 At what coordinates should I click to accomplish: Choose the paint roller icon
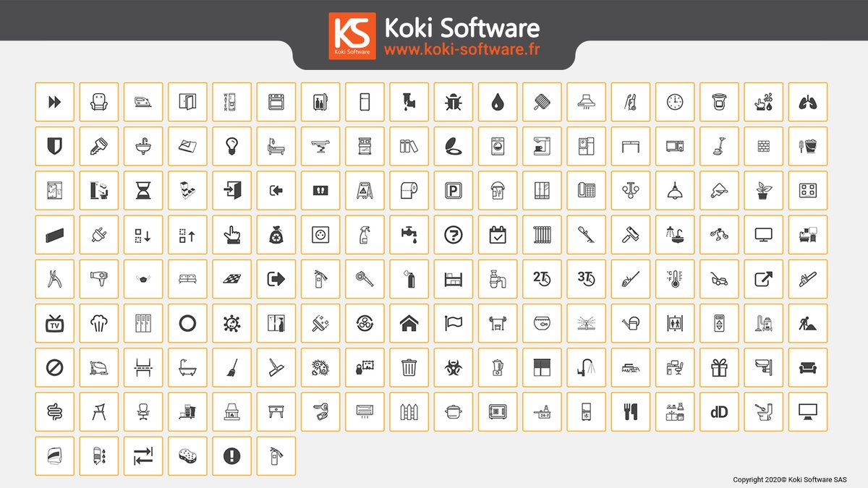[x=631, y=235]
